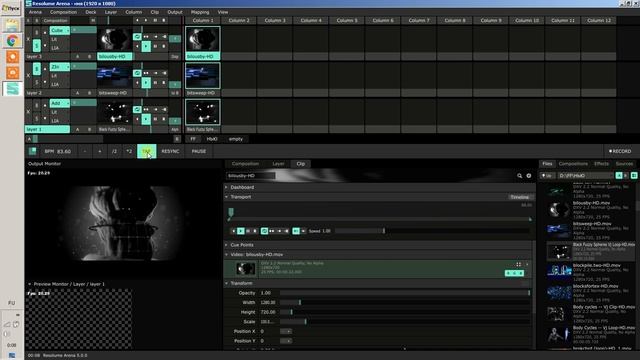The image size is (640, 360).
Task: Expand the Cue Points section
Action: tap(227, 245)
